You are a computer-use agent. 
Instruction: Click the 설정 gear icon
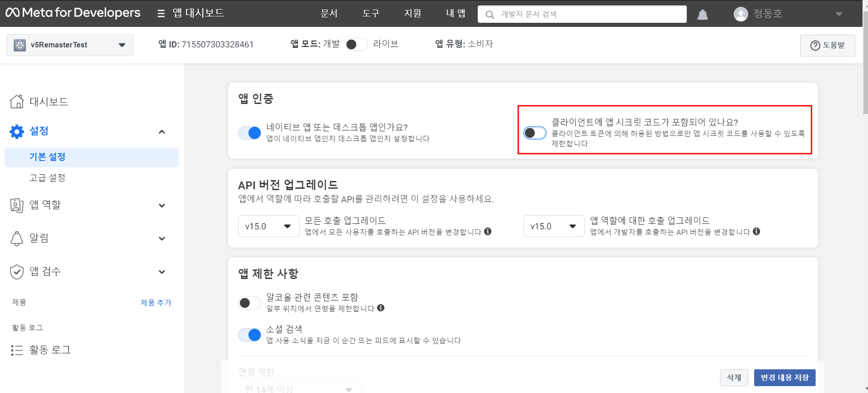[x=17, y=132]
